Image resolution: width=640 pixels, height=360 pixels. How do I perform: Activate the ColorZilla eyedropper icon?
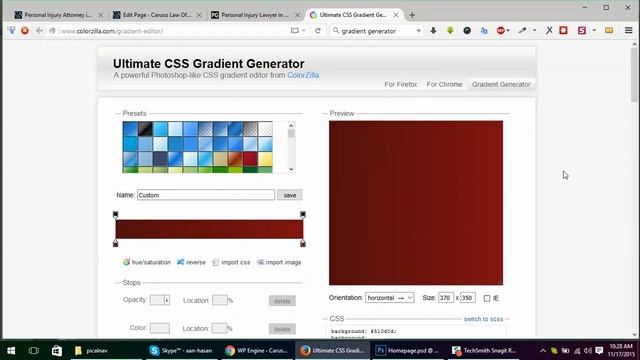522,31
